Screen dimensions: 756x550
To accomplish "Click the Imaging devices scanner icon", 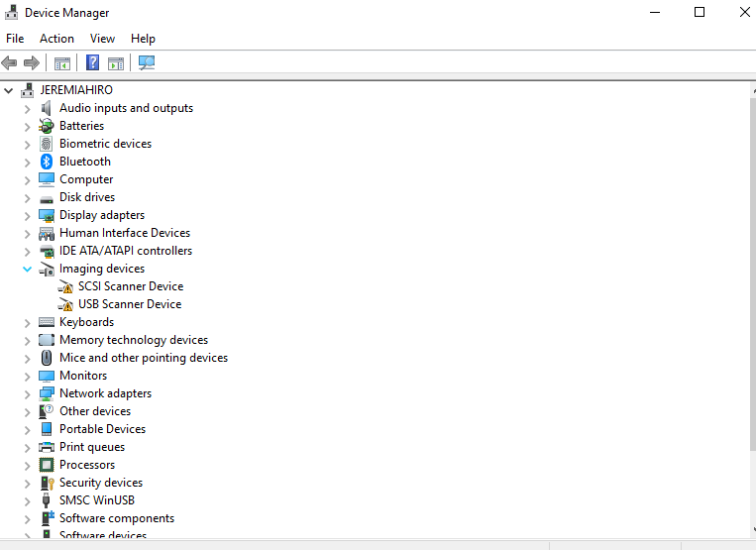I will [x=47, y=269].
